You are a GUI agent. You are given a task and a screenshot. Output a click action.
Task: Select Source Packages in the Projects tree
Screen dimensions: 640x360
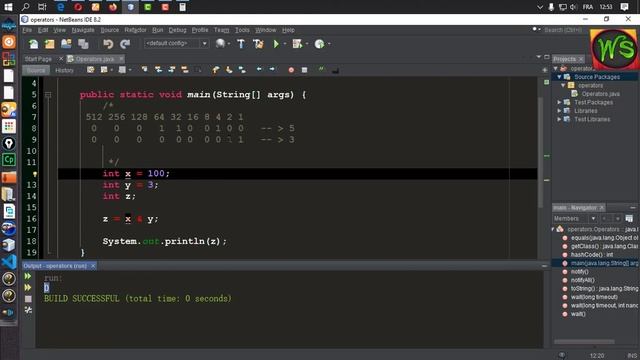tap(597, 77)
